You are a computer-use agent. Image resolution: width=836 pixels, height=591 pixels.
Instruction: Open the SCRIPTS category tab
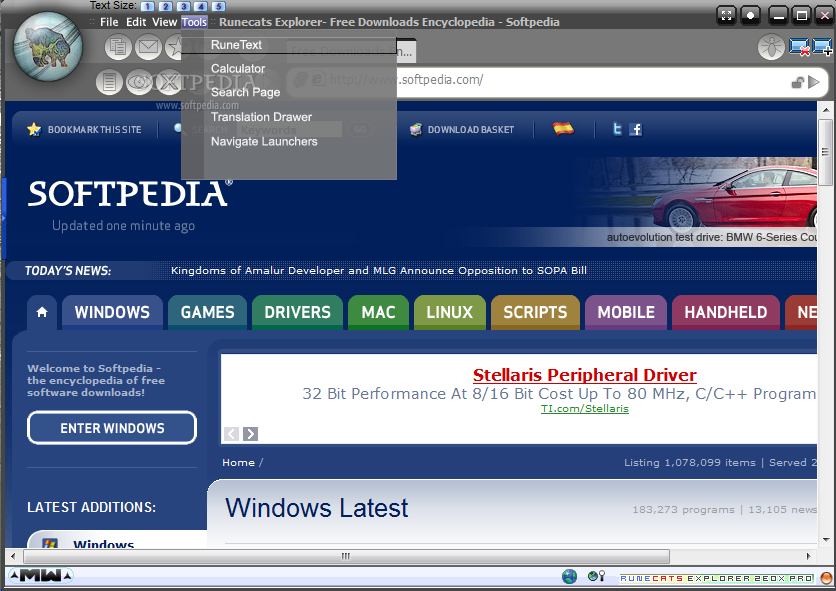535,312
